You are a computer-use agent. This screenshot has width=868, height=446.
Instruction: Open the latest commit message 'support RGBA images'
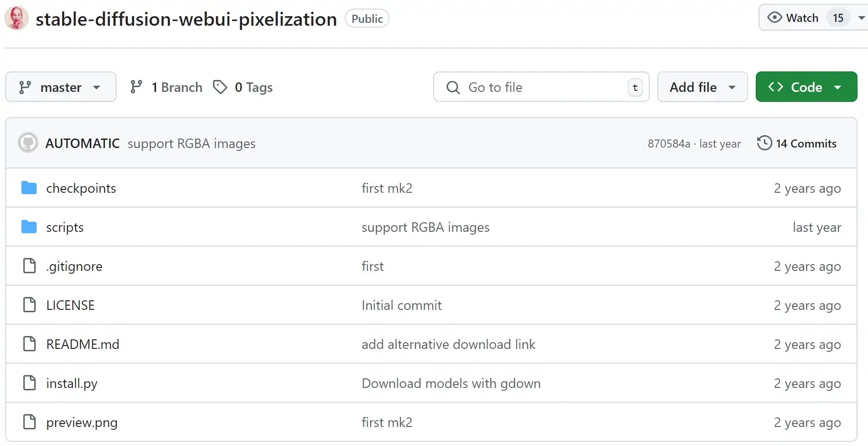pyautogui.click(x=191, y=143)
